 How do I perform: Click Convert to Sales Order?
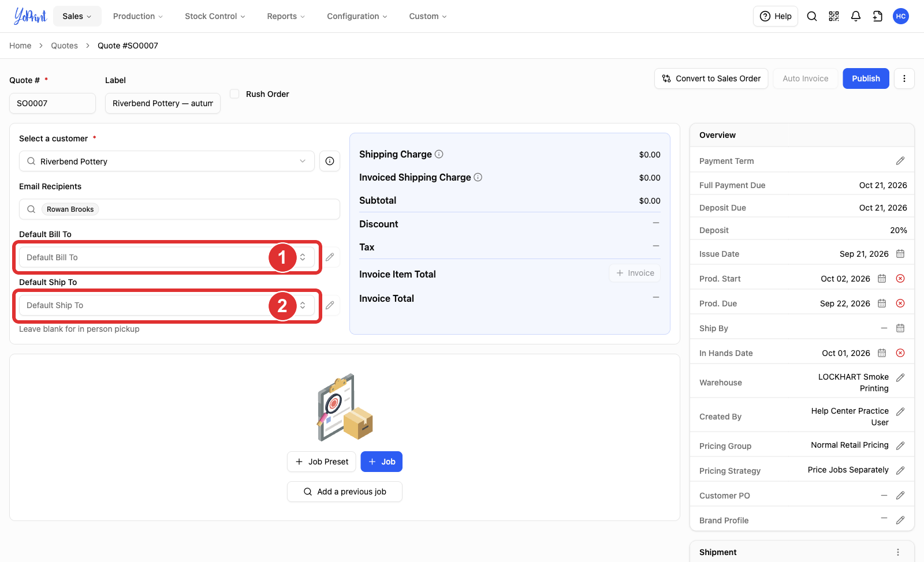coord(711,78)
